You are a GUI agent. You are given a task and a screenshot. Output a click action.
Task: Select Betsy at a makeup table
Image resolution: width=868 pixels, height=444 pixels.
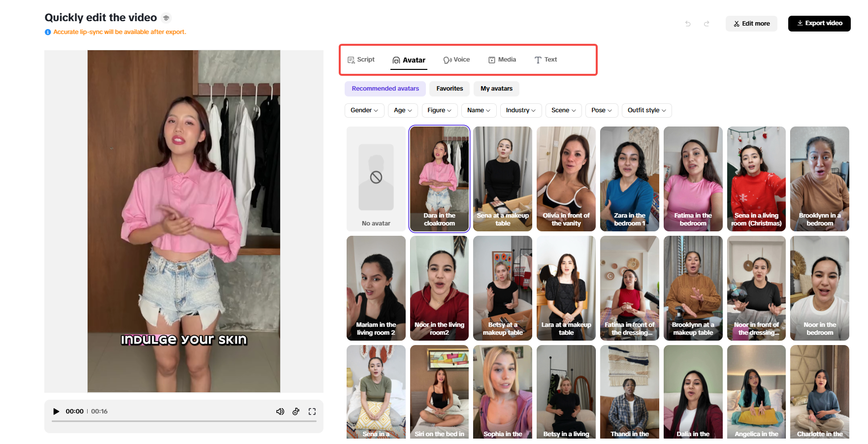(x=503, y=288)
